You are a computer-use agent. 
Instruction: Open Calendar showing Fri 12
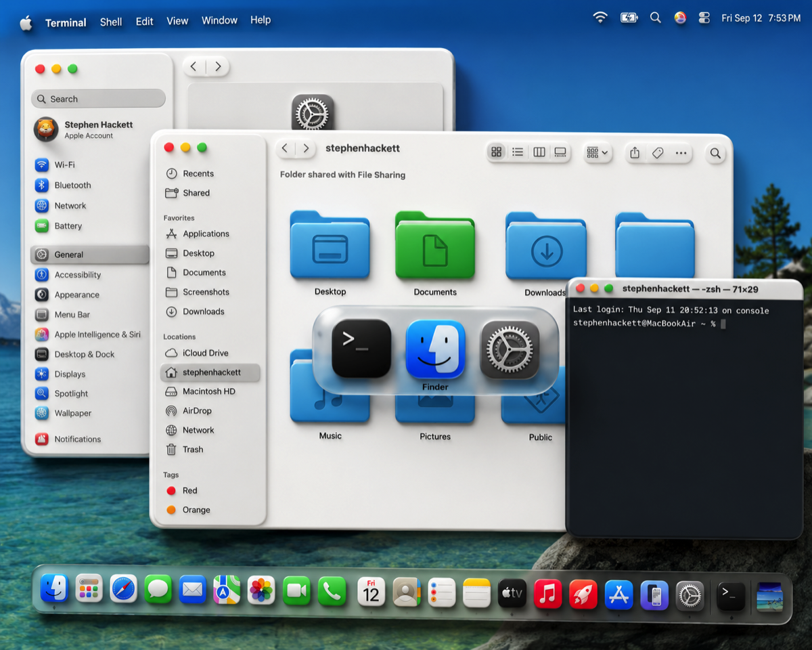[371, 592]
